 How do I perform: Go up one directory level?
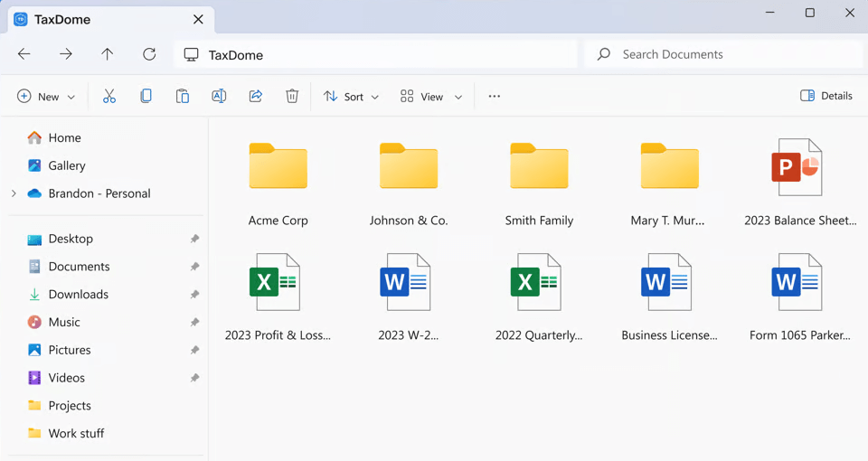pyautogui.click(x=108, y=54)
